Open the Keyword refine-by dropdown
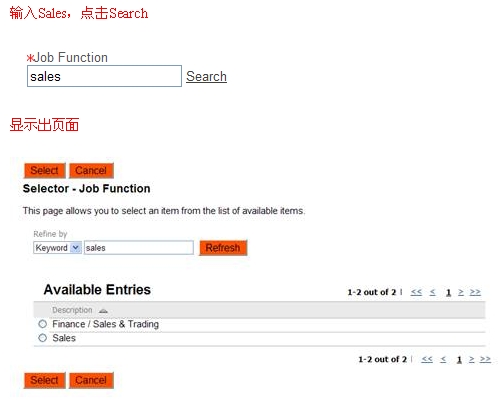503x414 pixels. [57, 248]
